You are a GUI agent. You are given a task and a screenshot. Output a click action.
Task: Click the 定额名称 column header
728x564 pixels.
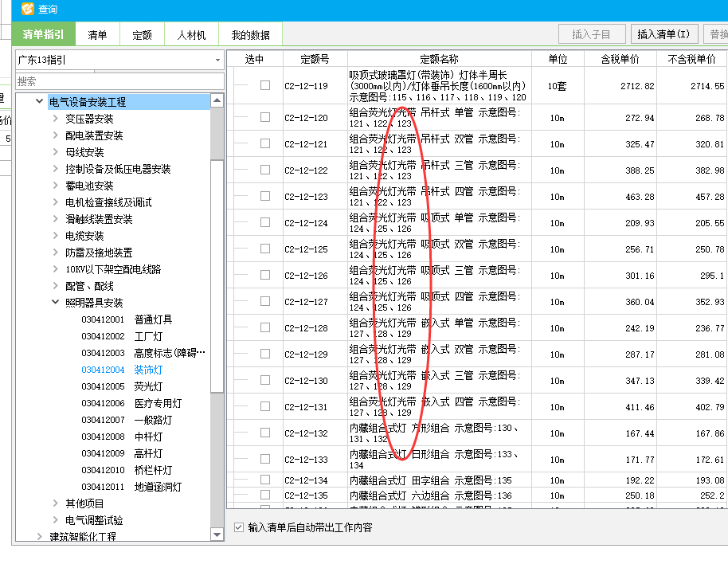point(439,59)
